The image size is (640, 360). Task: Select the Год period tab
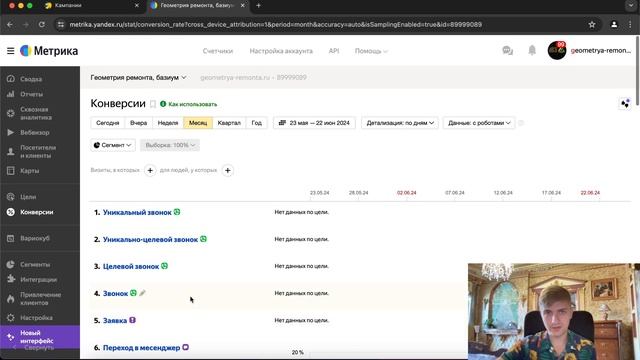coord(257,123)
